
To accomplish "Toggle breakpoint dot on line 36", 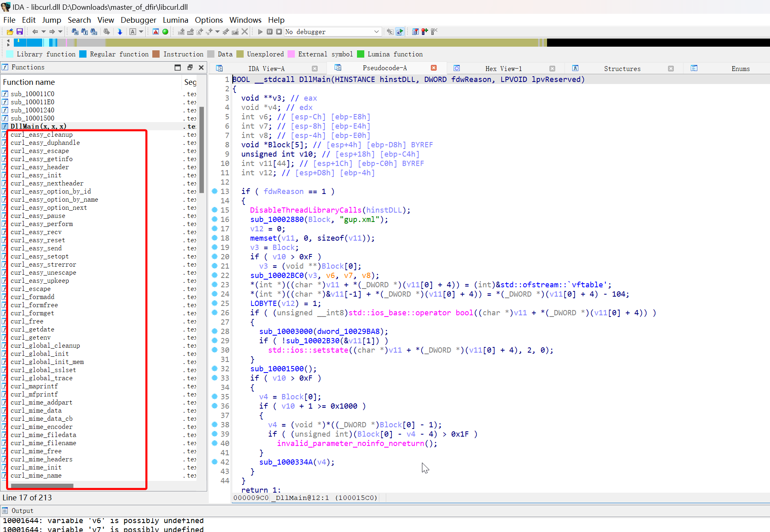I will tap(214, 406).
